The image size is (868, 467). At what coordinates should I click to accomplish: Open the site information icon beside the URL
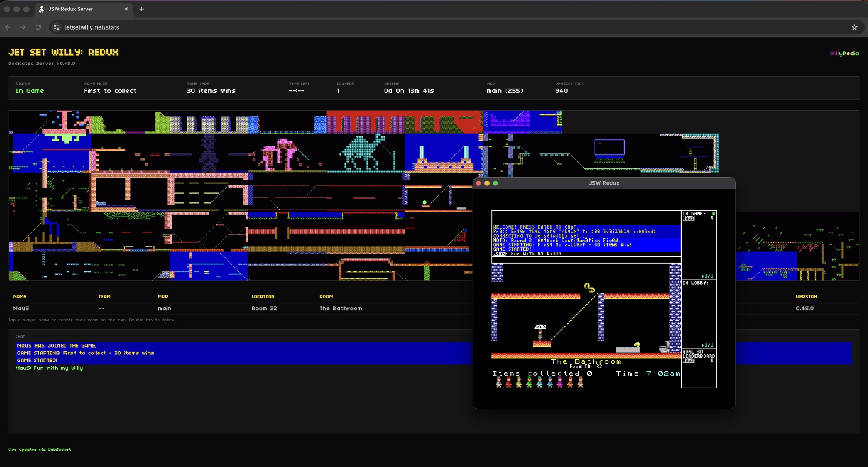(56, 27)
